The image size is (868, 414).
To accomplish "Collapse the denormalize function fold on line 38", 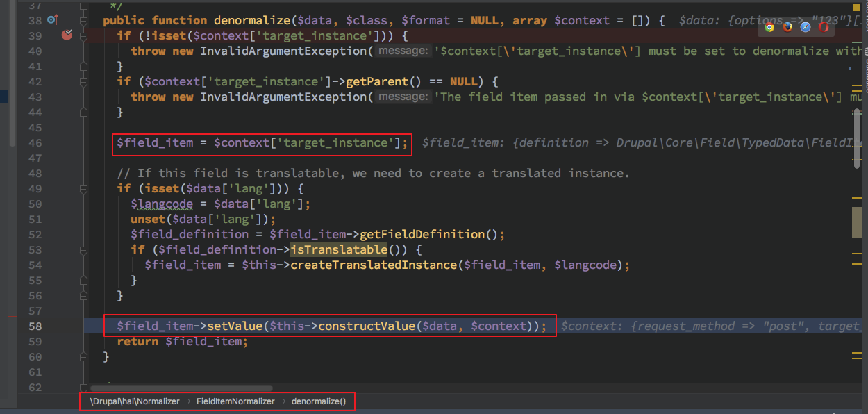I will tap(84, 20).
